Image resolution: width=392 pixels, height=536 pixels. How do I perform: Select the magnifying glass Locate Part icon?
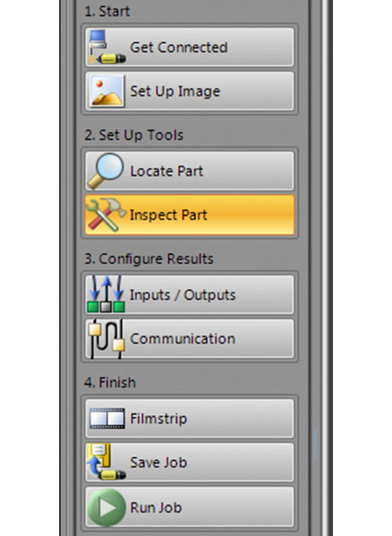tap(106, 171)
